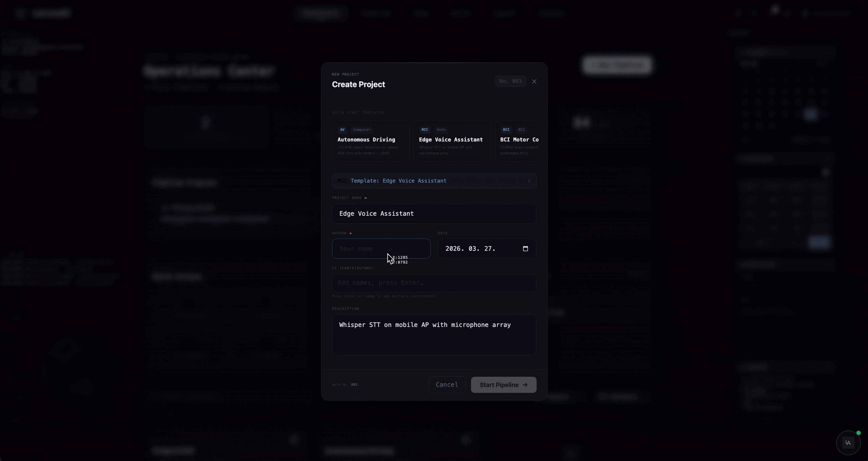Click the green status dot on the assistant bubble
Image resolution: width=868 pixels, height=461 pixels.
[x=858, y=433]
